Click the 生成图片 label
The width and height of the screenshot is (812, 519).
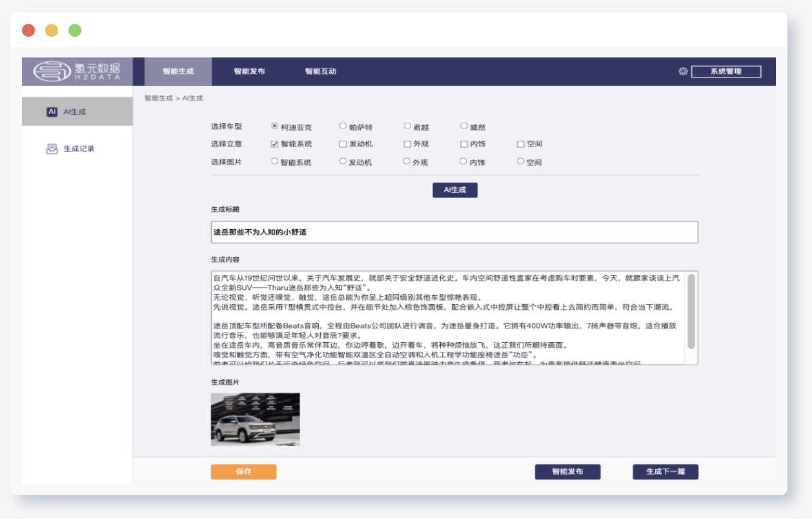(225, 382)
